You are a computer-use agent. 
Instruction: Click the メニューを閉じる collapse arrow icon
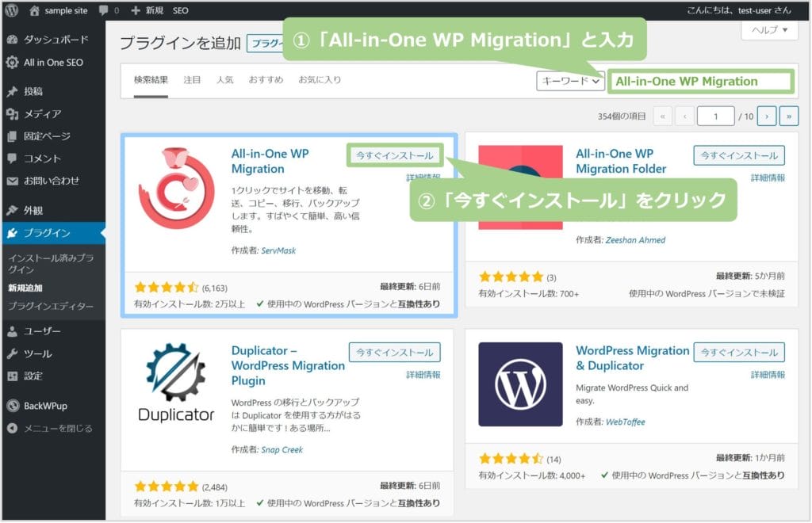(13, 429)
